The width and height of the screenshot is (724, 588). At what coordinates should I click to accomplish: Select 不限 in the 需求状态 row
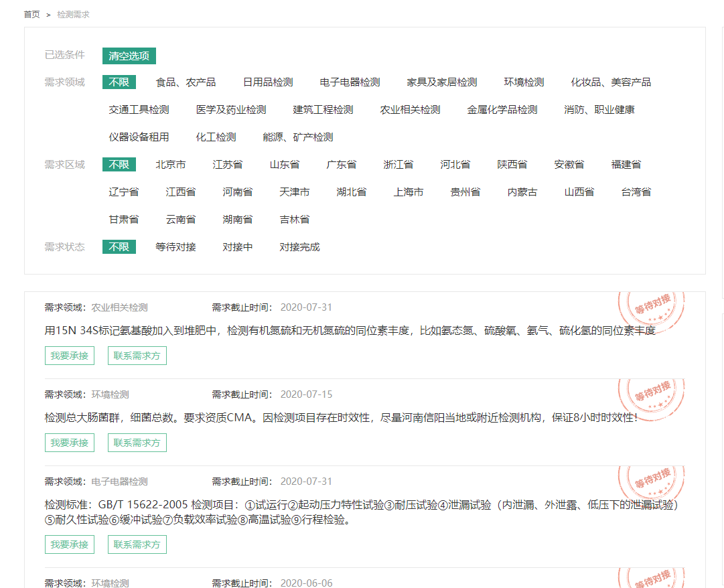[119, 247]
